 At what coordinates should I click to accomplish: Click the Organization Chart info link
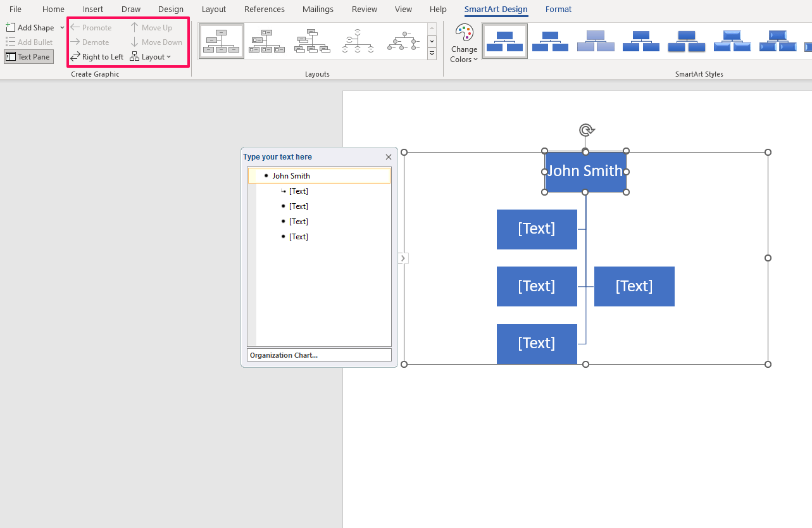click(284, 355)
